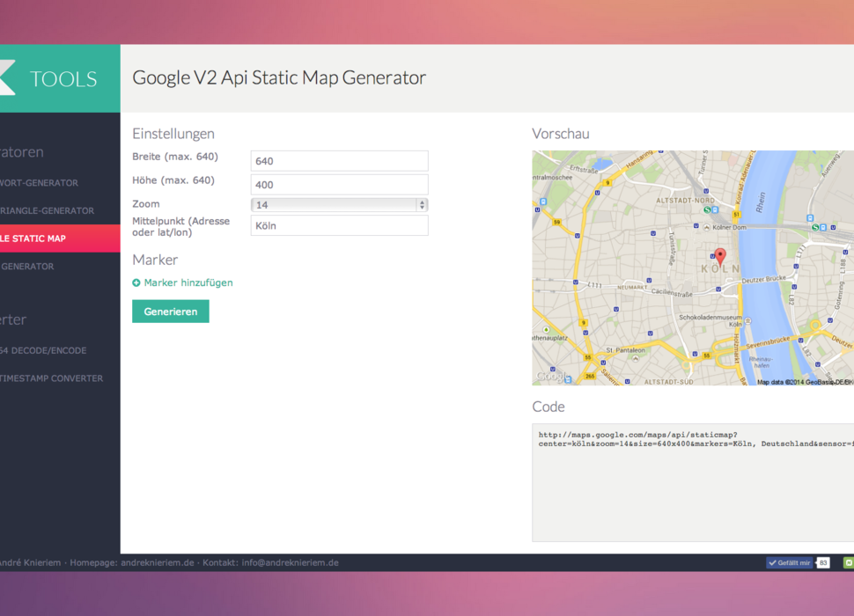The width and height of the screenshot is (854, 616).
Task: Click the Google logo on the map preview
Action: (551, 377)
